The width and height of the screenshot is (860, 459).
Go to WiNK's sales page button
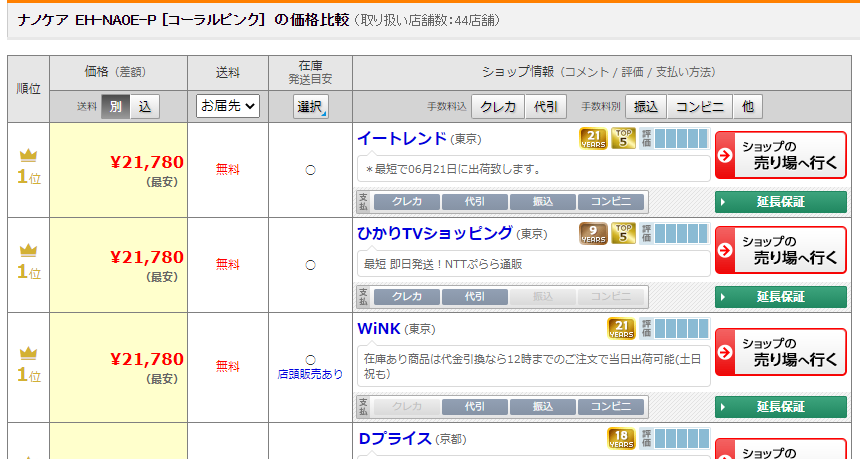pyautogui.click(x=781, y=352)
